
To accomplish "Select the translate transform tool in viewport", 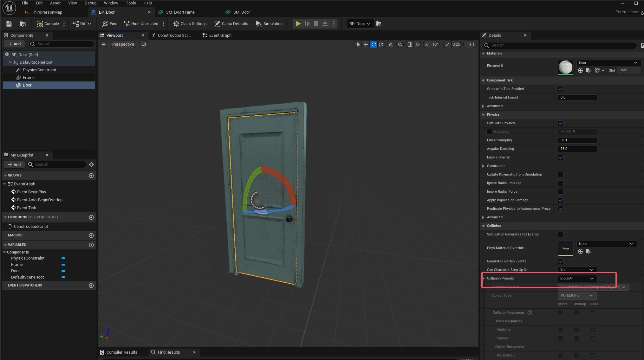I will (366, 44).
